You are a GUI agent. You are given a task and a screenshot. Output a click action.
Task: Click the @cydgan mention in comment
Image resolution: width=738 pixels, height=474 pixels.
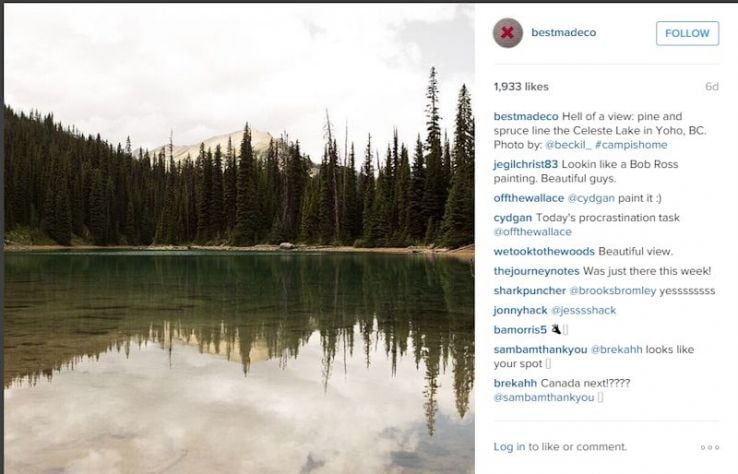(591, 198)
